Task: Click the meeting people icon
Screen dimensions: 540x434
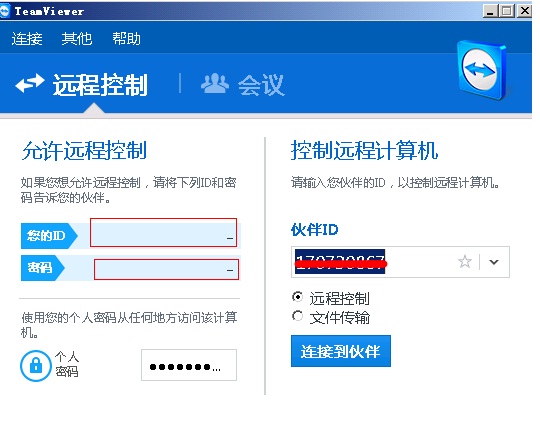Action: coord(215,84)
